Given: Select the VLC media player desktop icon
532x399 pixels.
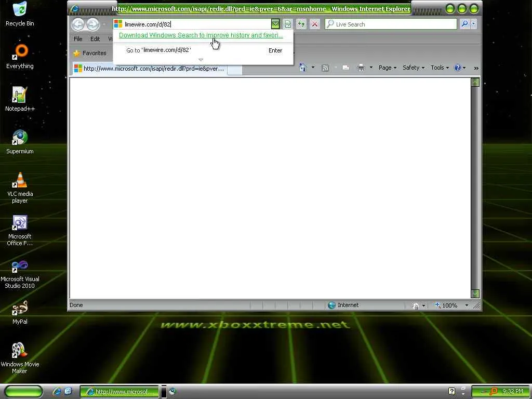Looking at the screenshot, I should pos(20,188).
